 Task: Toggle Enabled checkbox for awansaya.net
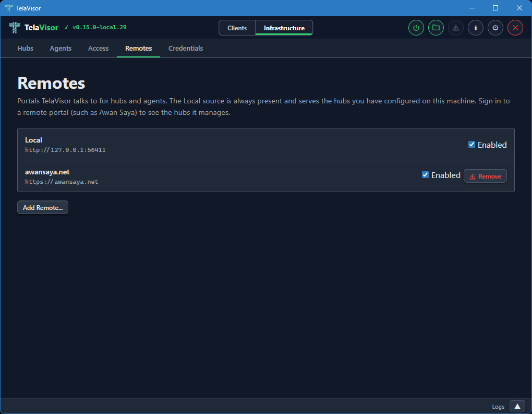[x=425, y=175]
